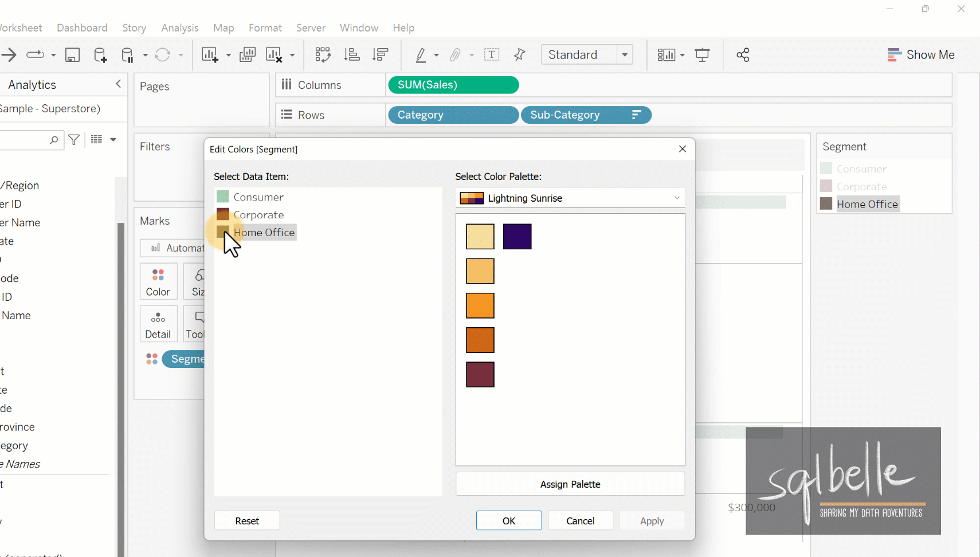Click the New Worksheet icon
980x557 pixels.
tap(210, 55)
